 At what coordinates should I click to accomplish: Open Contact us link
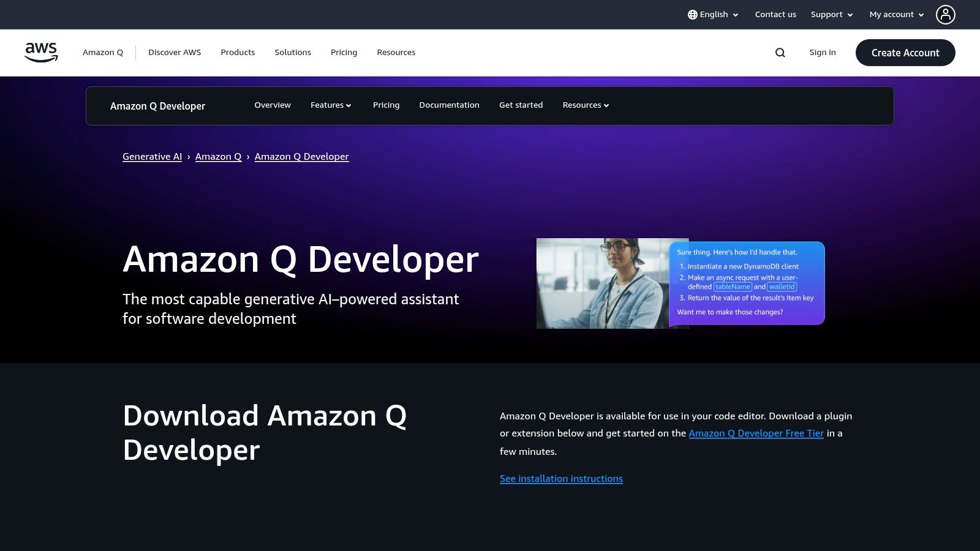(x=775, y=15)
